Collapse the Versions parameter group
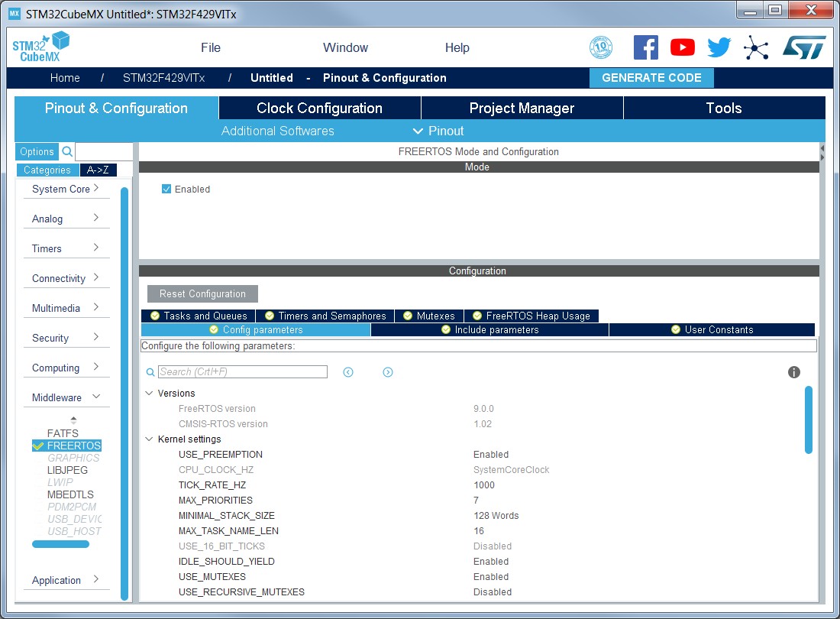 (x=149, y=393)
